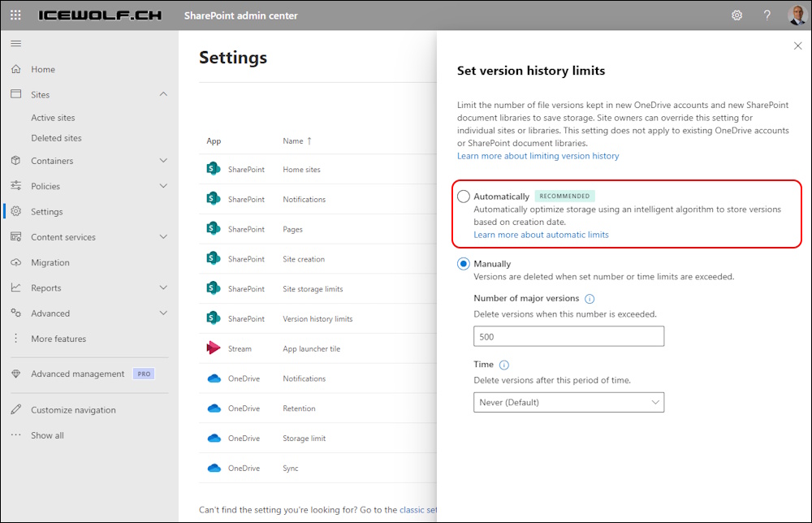Click the Content services icon

tap(16, 236)
